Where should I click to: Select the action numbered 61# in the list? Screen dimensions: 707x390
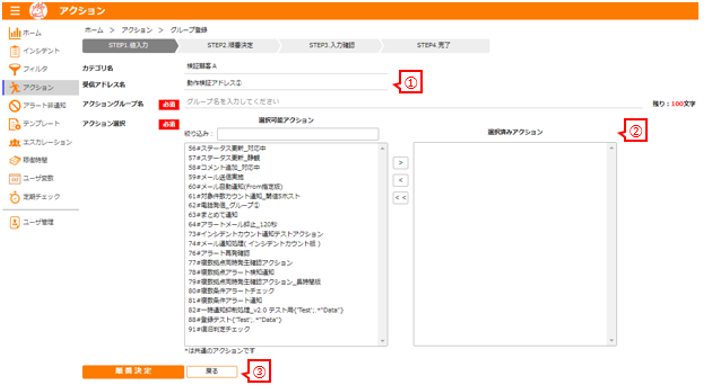click(244, 196)
